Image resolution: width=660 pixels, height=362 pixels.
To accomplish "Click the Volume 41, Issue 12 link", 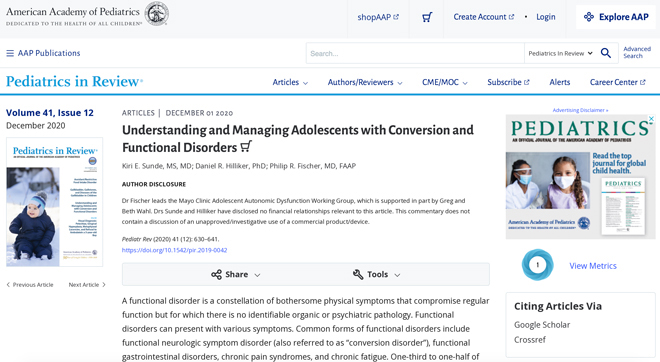I will (50, 113).
